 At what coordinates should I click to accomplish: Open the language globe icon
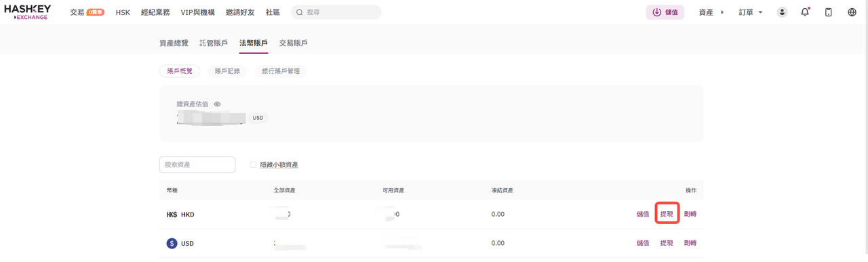852,12
